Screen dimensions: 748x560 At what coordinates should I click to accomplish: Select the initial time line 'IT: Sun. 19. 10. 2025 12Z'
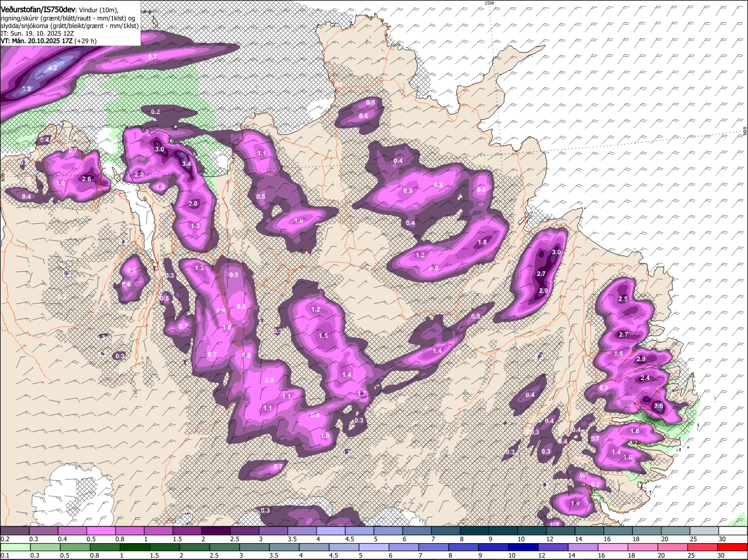(39, 34)
